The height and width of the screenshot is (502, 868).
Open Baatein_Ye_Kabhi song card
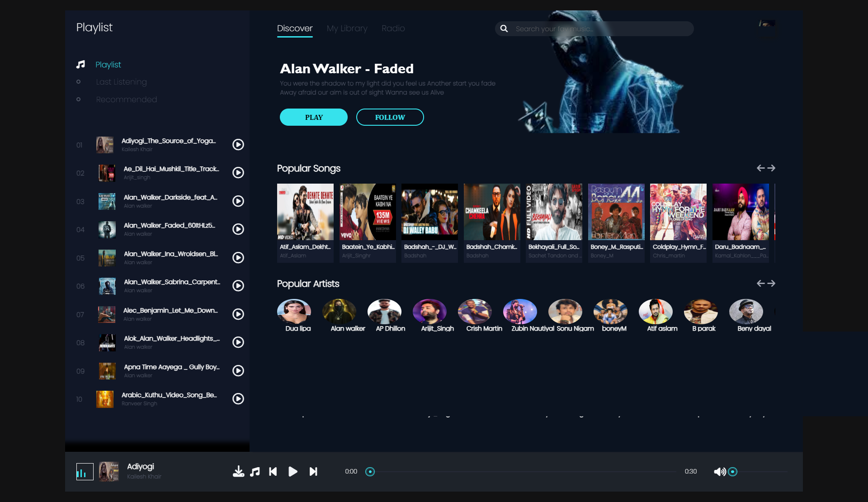click(x=368, y=223)
